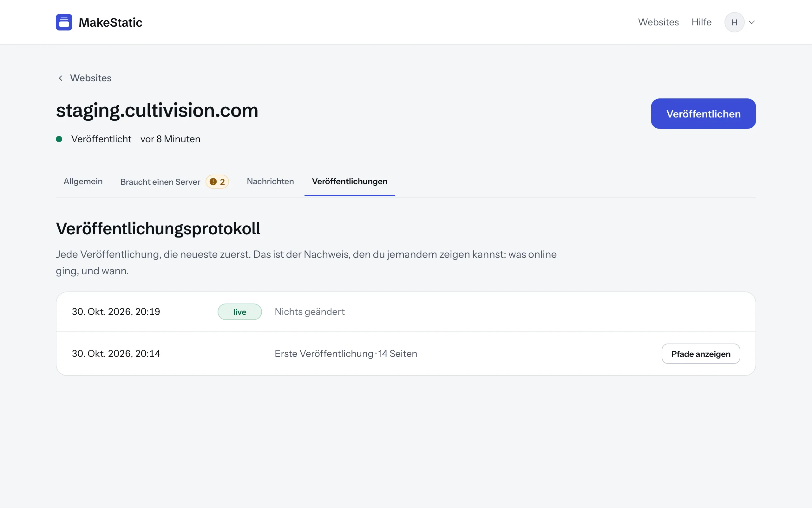Select the 30. Okt. 2026, 20:19 entry
Screen dimensions: 812x508
[x=406, y=312]
